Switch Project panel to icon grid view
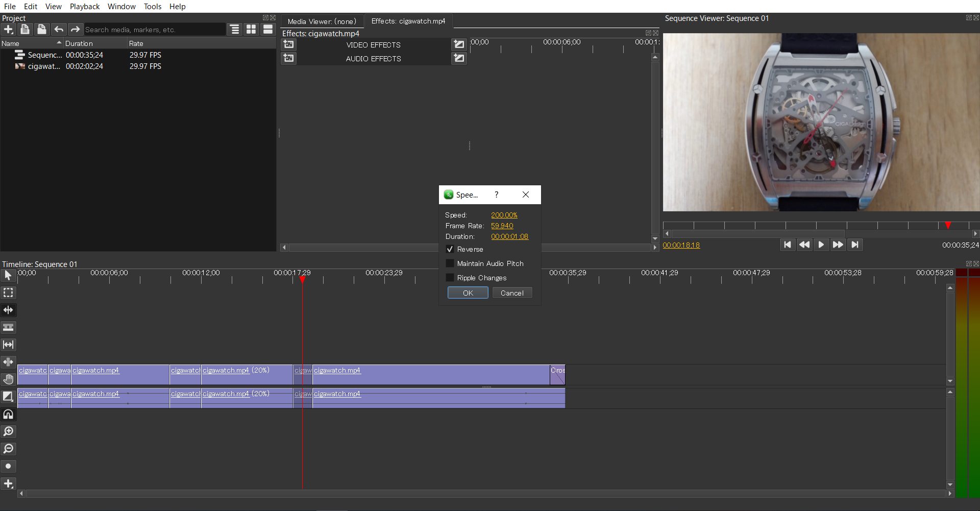Viewport: 980px width, 511px height. click(x=251, y=30)
